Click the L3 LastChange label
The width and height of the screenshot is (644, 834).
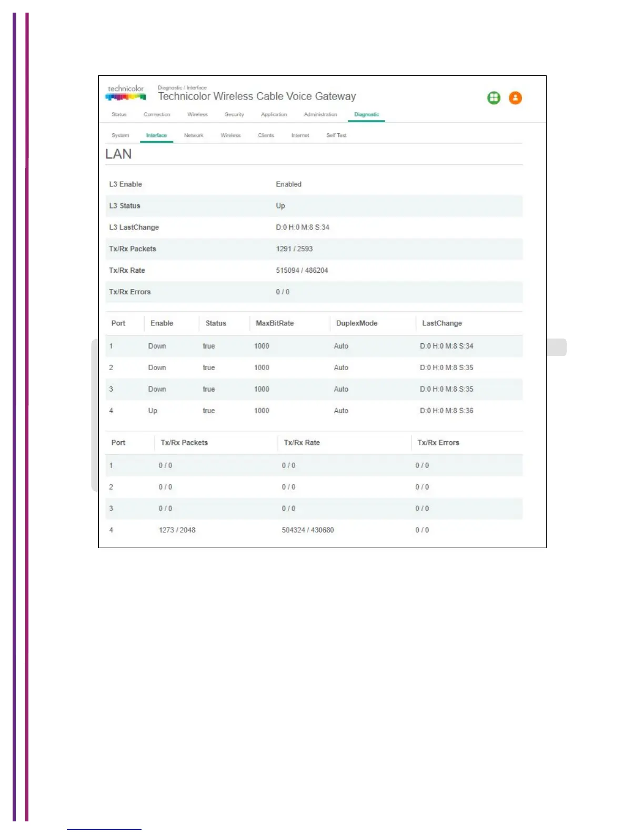(134, 227)
